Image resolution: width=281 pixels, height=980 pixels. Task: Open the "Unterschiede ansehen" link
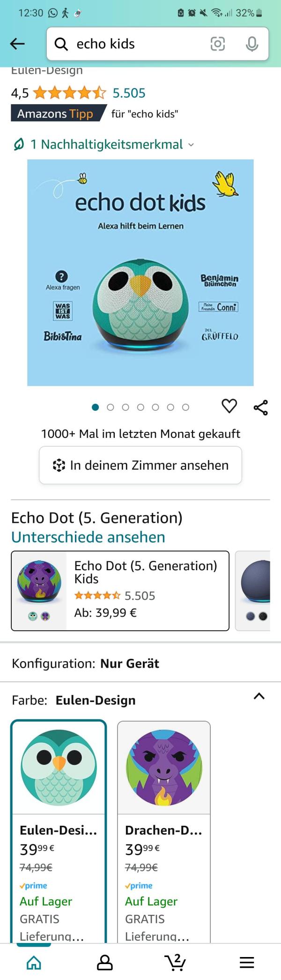click(88, 537)
